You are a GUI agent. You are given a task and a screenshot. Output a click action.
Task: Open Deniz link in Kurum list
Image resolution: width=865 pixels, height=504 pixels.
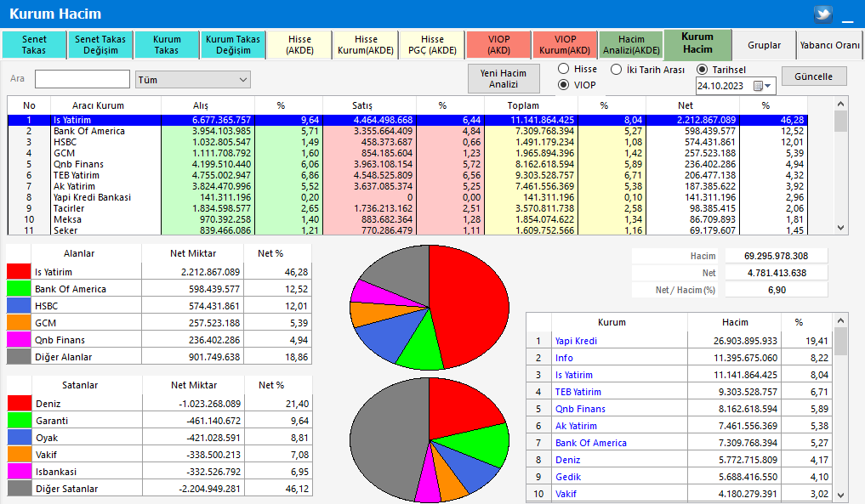tap(567, 460)
